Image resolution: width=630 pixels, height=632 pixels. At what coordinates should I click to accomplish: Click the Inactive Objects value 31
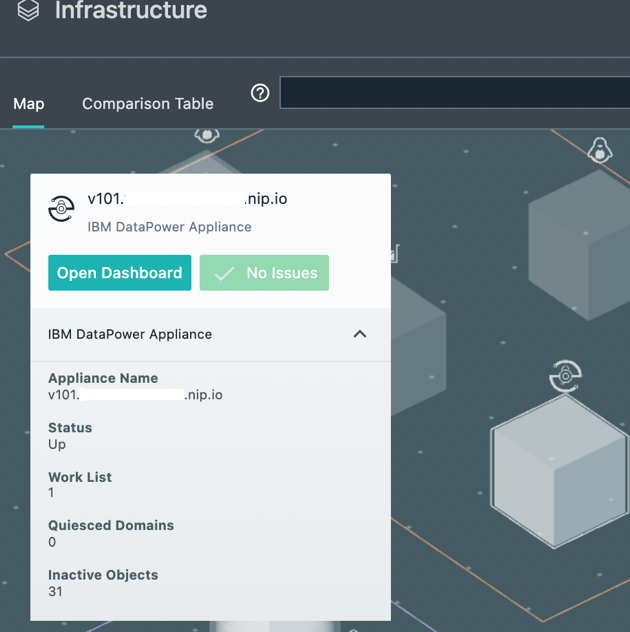56,592
